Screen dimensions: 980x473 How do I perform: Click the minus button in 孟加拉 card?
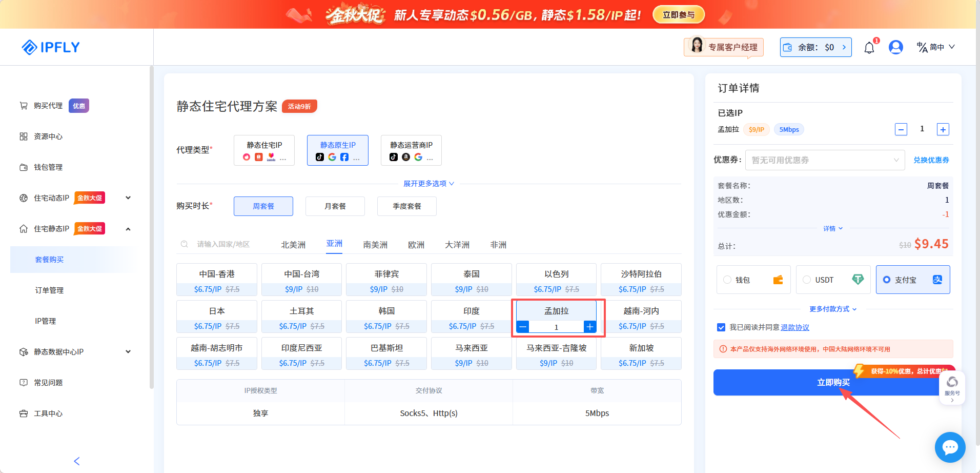[523, 327]
